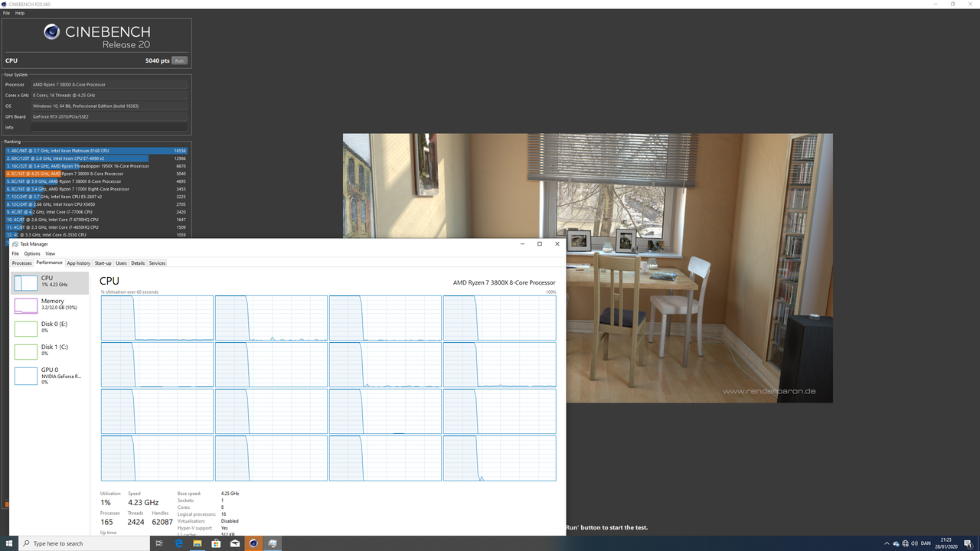
Task: Maximize the Task Manager window
Action: point(540,244)
